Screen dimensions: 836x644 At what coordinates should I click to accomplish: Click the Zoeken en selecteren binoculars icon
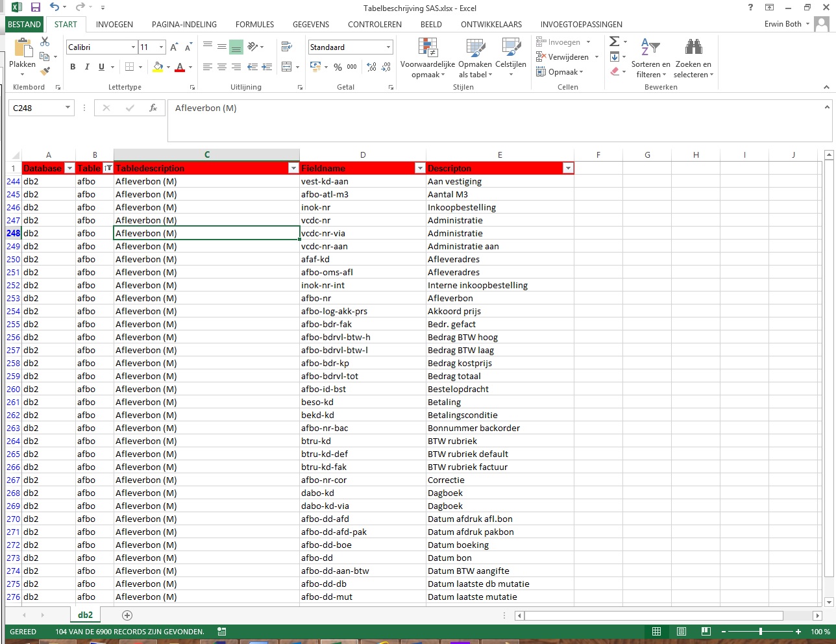(693, 47)
